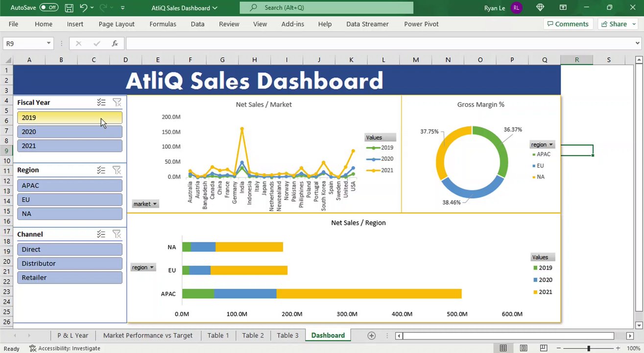Switch to the Insert ribbon tab
644x353 pixels.
coord(75,24)
